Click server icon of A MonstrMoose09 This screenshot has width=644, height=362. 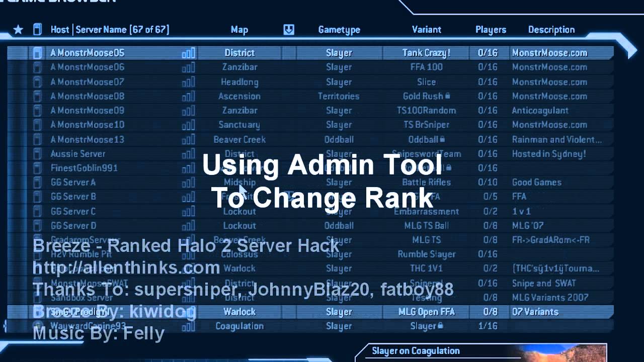(37, 111)
